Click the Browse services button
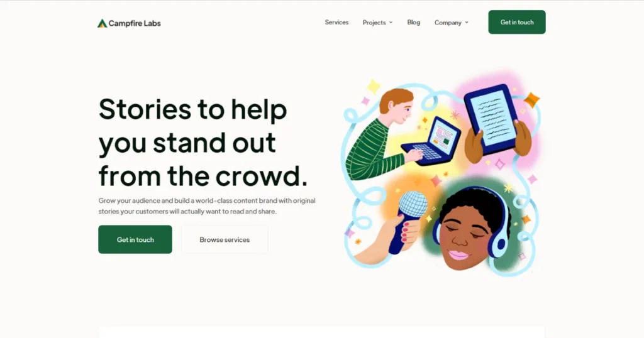This screenshot has height=338, width=644. 225,239
